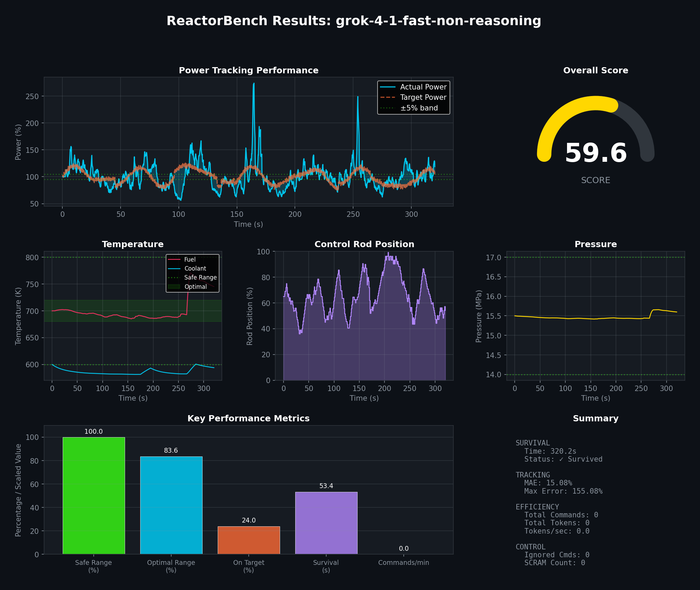700x590 pixels.
Task: Click the Actual Power legend entry
Action: 423,87
